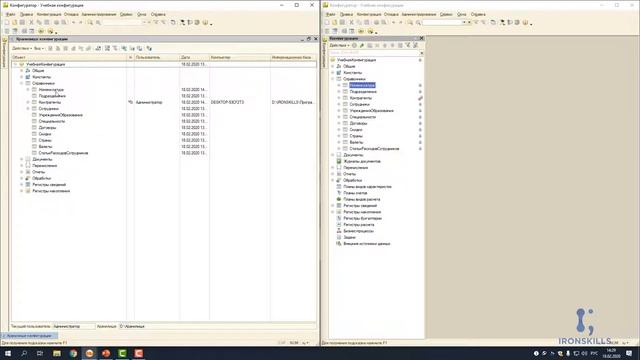
Task: Clear search field in Конфигурация panel
Action: [x=422, y=53]
